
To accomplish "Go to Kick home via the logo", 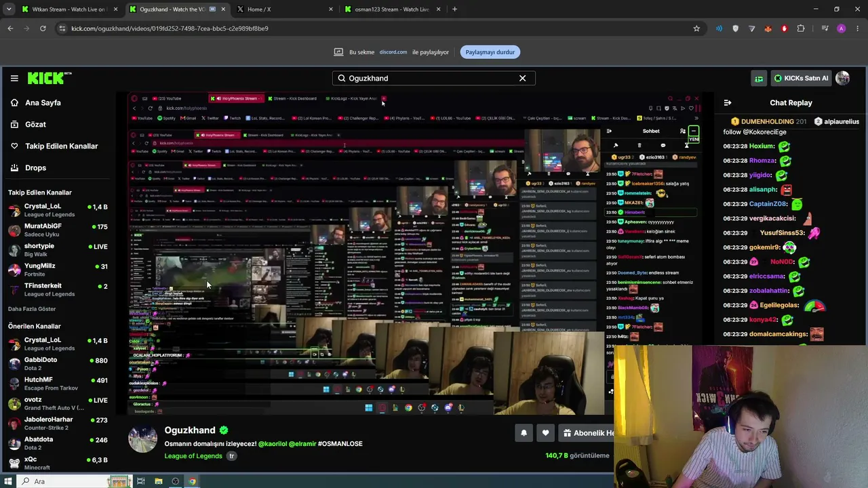I will click(x=49, y=78).
